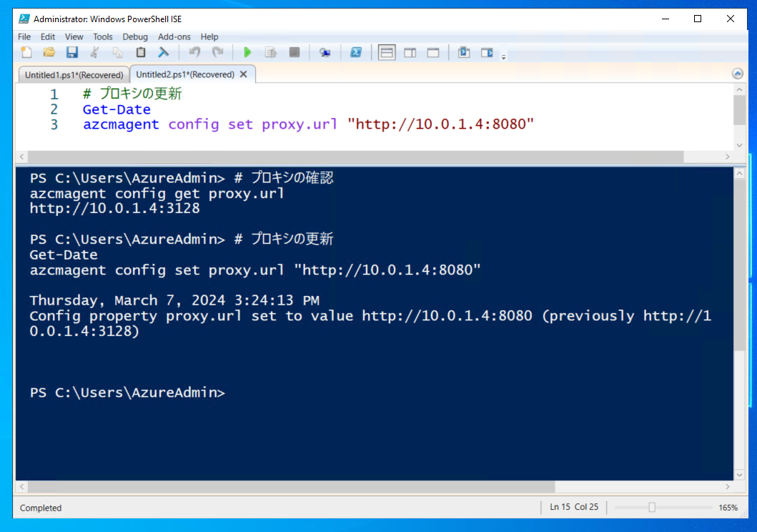This screenshot has height=532, width=757.
Task: Click the Paste clipboard icon
Action: (x=141, y=52)
